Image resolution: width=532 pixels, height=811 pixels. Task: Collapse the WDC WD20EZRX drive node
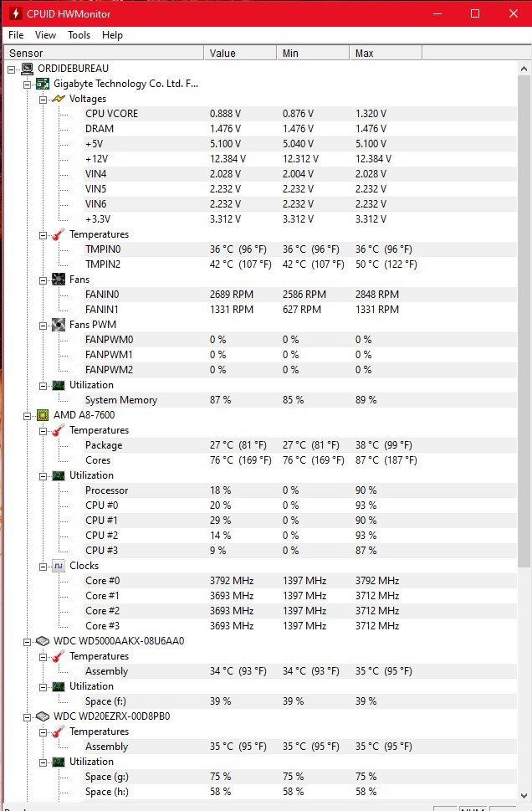point(28,716)
